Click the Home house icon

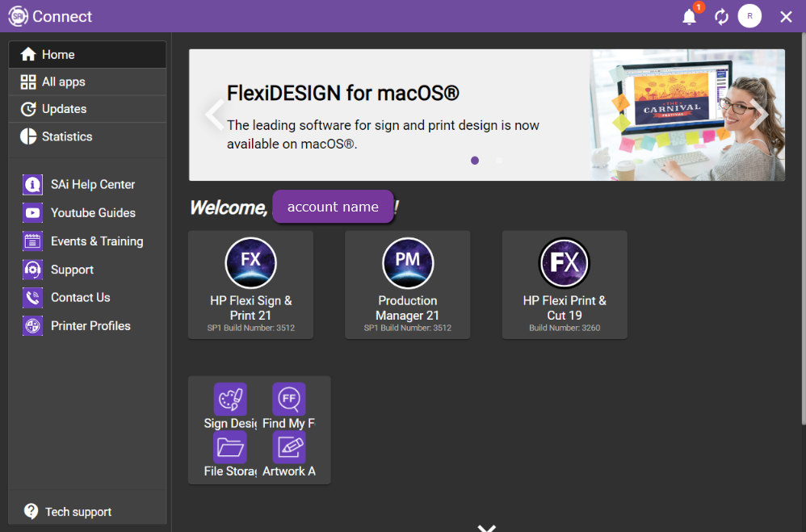[27, 54]
